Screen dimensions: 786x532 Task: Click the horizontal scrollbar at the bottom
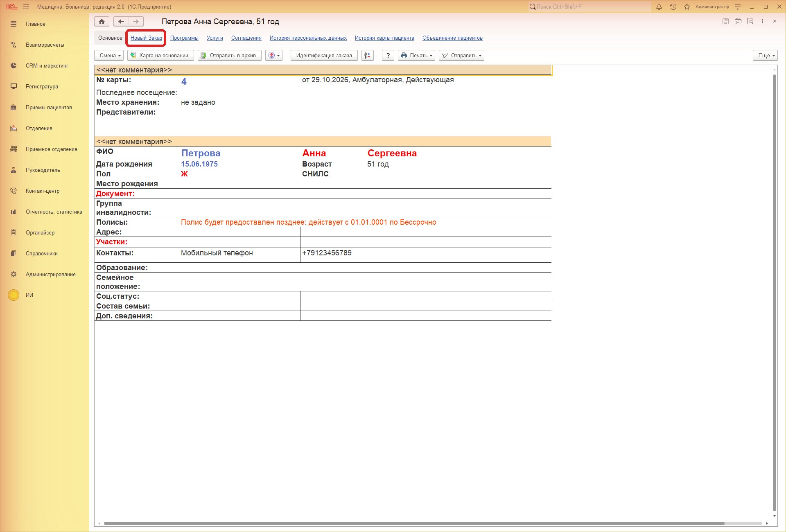pos(414,523)
